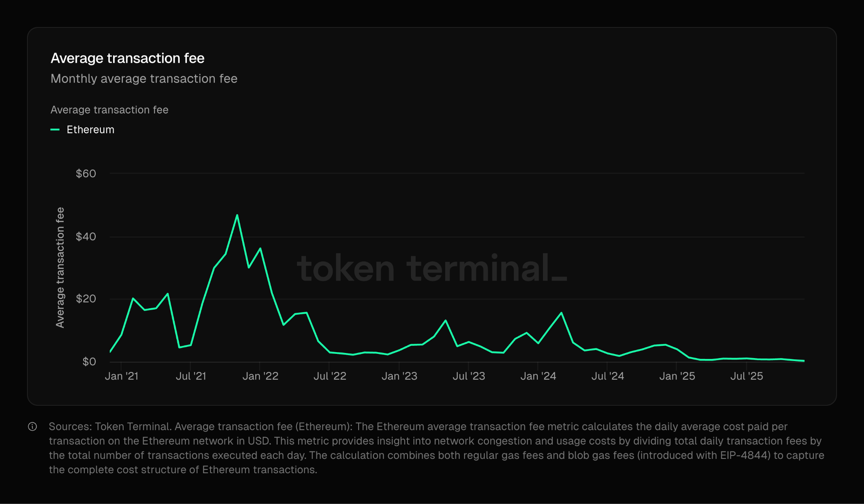Click the highest peak of the fee line

[237, 216]
